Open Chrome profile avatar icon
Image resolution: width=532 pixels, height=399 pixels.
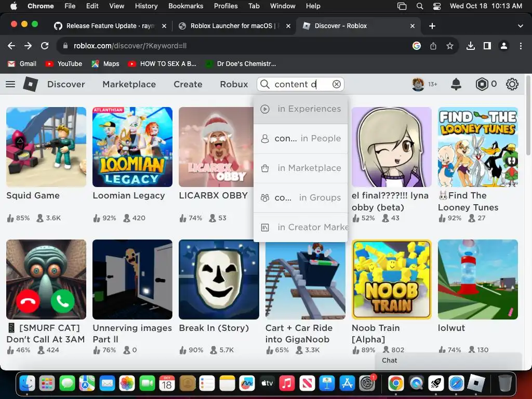click(504, 46)
